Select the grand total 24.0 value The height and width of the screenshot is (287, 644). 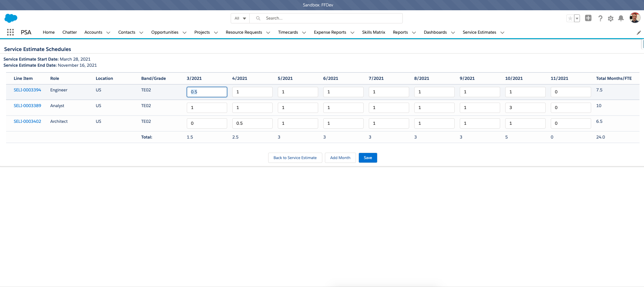click(x=600, y=137)
